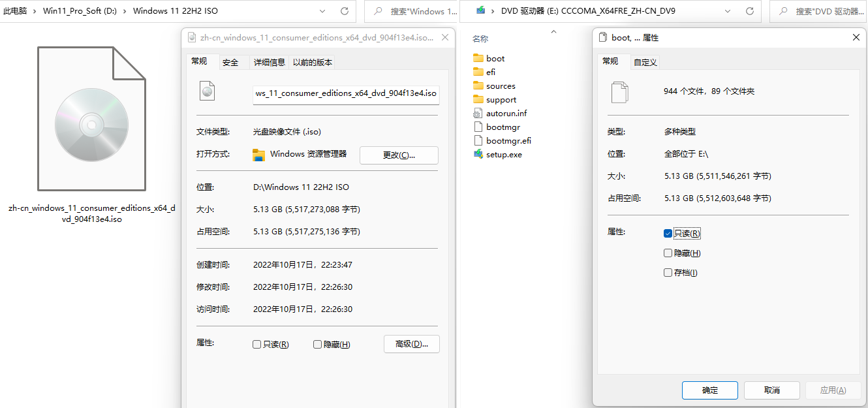Image resolution: width=868 pixels, height=408 pixels.
Task: Click Windows 11 22H2 ISO breadcrumb segment
Action: tap(176, 11)
